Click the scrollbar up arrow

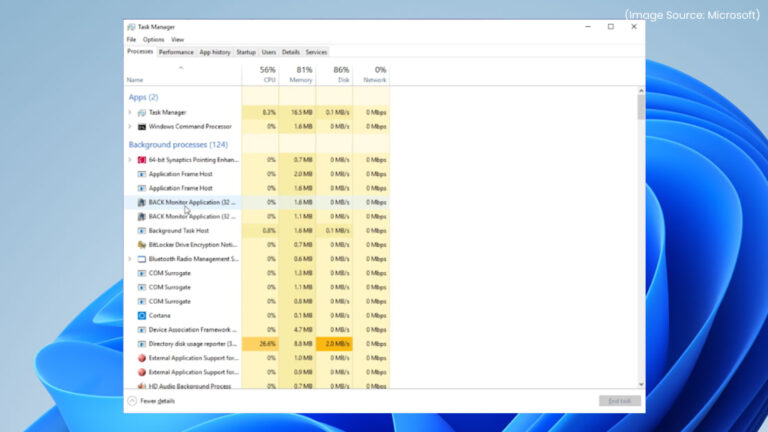[641, 91]
